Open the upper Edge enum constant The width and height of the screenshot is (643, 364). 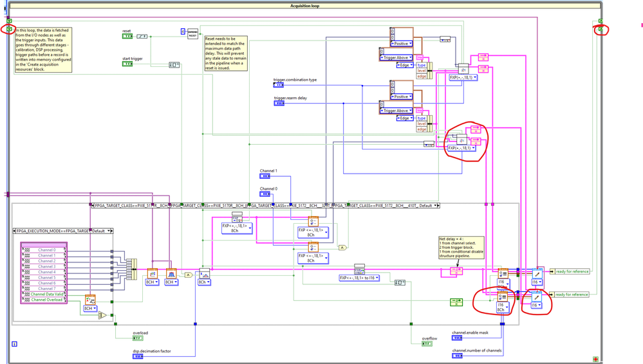coord(405,65)
